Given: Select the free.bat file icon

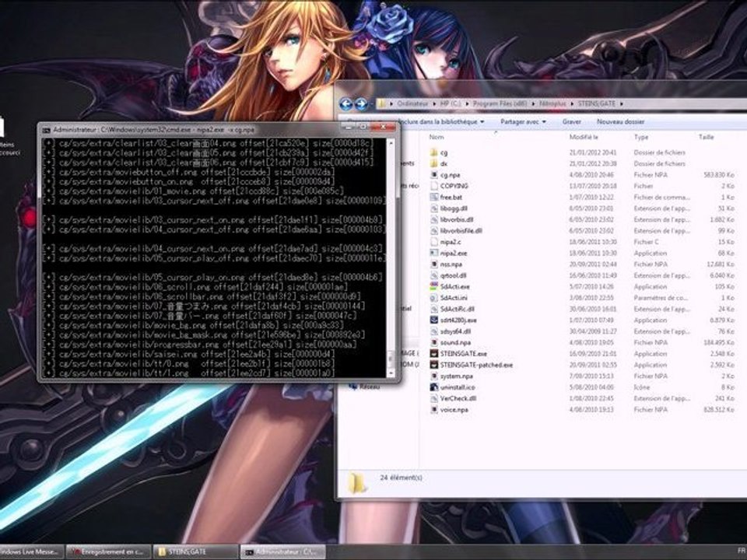Looking at the screenshot, I should [x=434, y=197].
